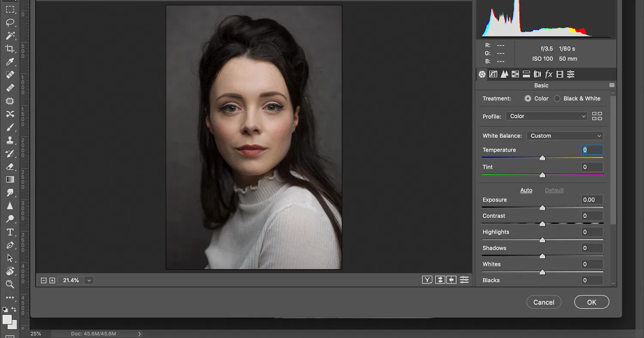
Task: Copy current settings to Before
Action: (x=451, y=280)
